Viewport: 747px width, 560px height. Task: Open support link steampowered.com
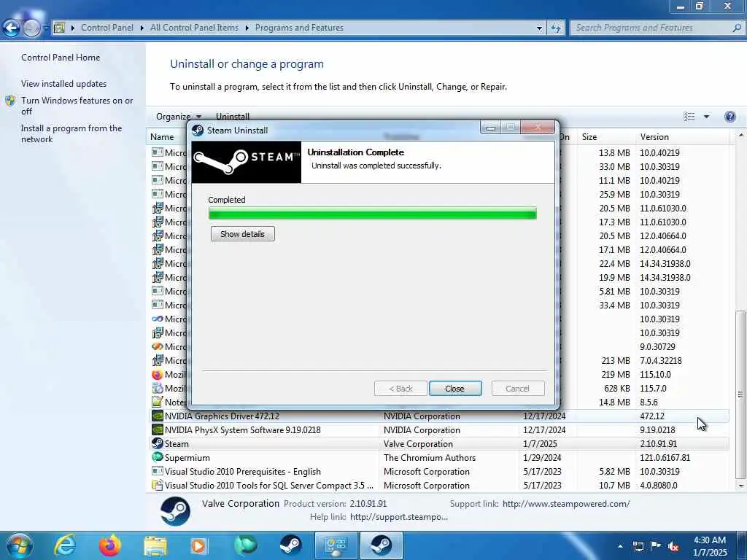pyautogui.click(x=566, y=504)
